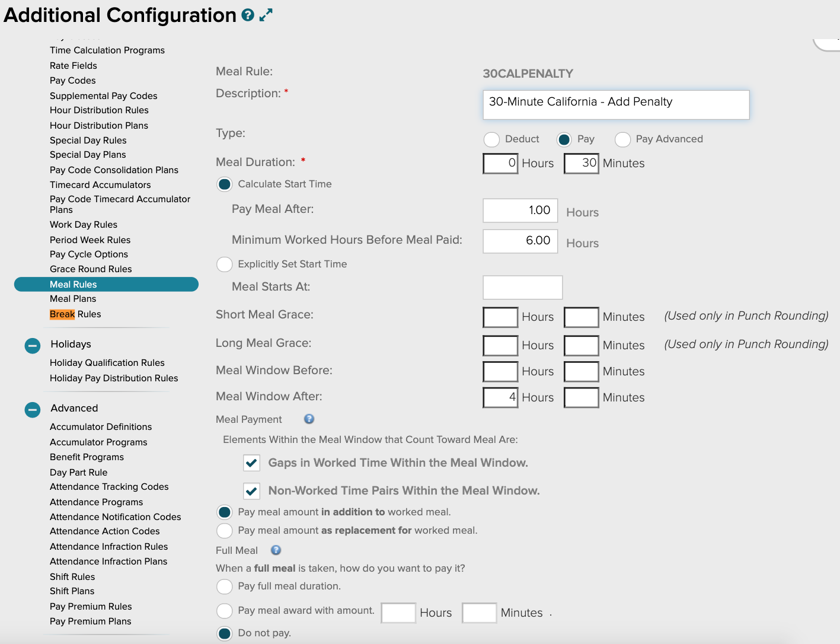Open Hour Distribution Rules
This screenshot has width=840, height=644.
click(x=99, y=110)
